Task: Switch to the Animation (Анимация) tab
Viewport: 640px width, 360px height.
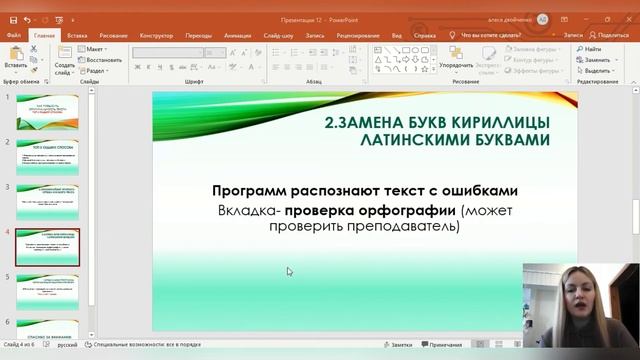Action: pos(238,36)
